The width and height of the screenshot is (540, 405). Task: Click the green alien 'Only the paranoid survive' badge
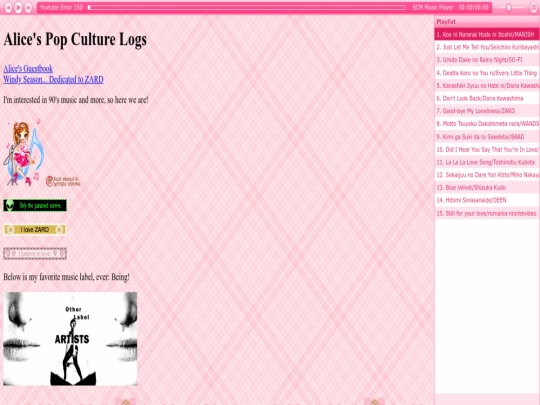click(35, 206)
